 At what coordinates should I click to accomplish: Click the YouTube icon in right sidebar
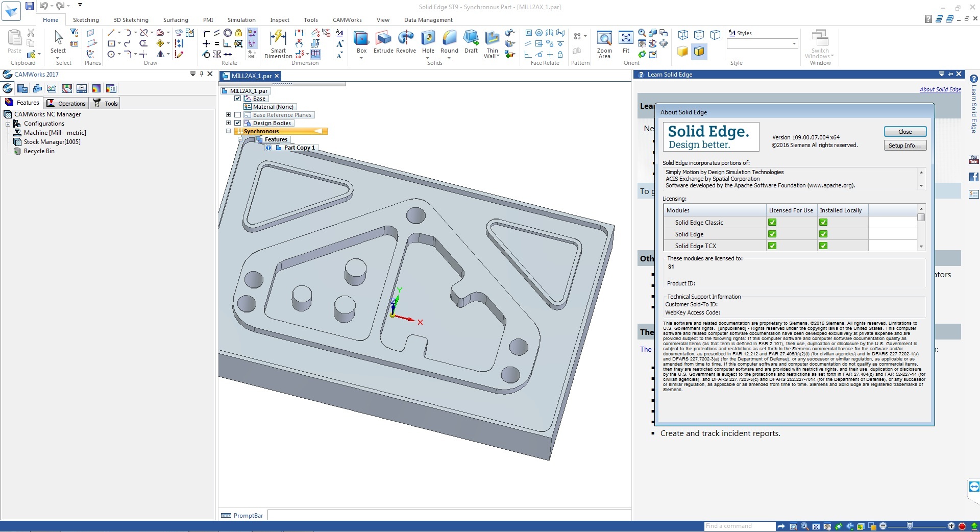tap(974, 160)
